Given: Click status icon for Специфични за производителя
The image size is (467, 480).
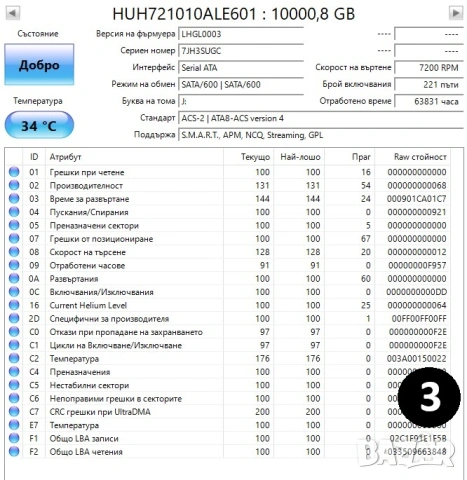Looking at the screenshot, I should 14,318.
